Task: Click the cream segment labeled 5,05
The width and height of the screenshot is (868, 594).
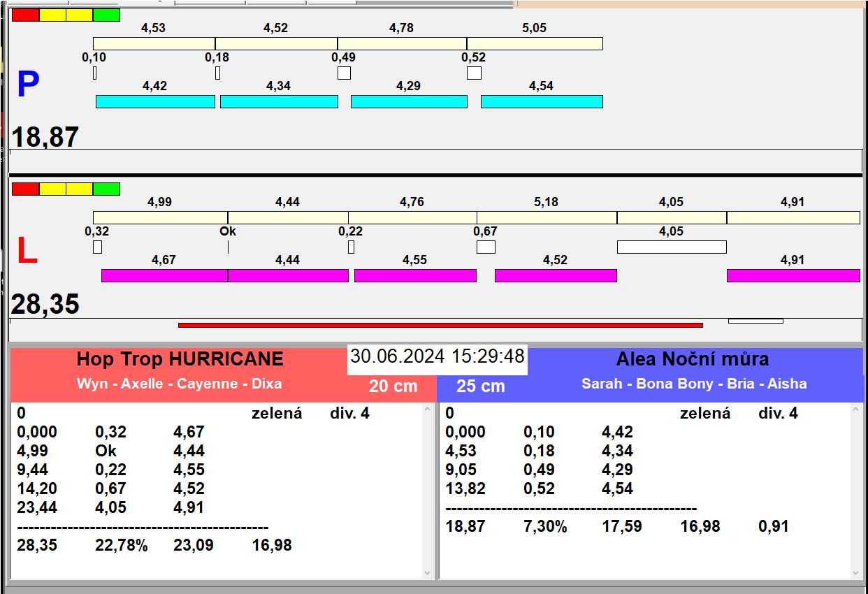Action: pos(535,43)
